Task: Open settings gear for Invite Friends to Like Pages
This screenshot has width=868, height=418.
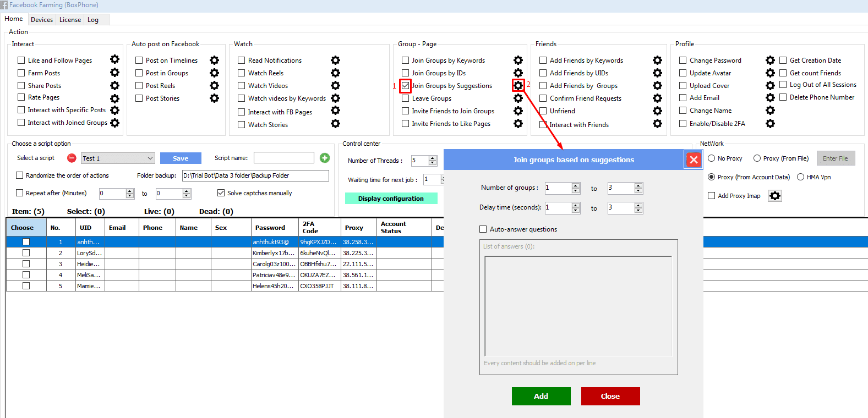Action: click(x=518, y=123)
